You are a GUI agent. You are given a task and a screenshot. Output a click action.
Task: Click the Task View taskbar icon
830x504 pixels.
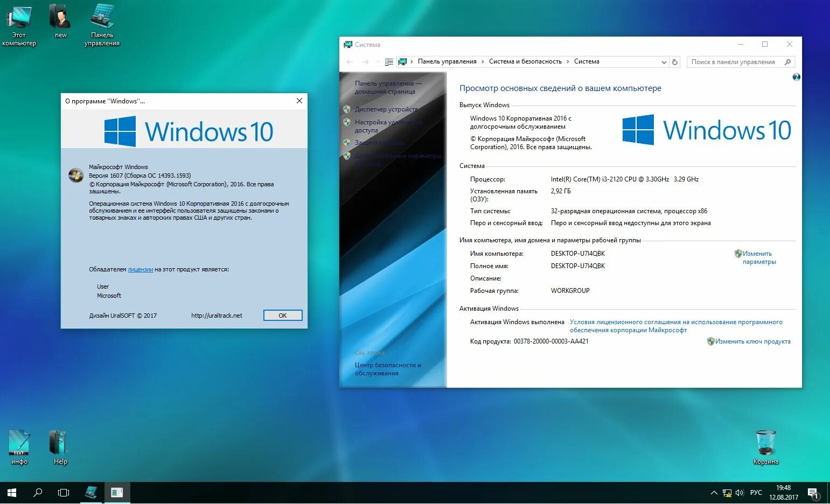click(x=63, y=492)
